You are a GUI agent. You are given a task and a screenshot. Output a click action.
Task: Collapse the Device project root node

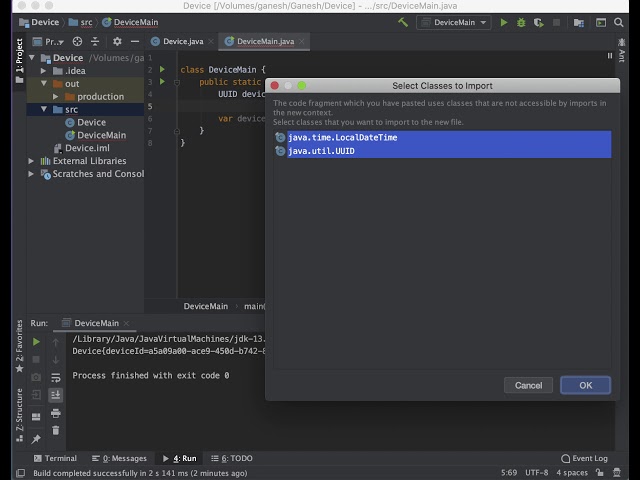point(32,58)
